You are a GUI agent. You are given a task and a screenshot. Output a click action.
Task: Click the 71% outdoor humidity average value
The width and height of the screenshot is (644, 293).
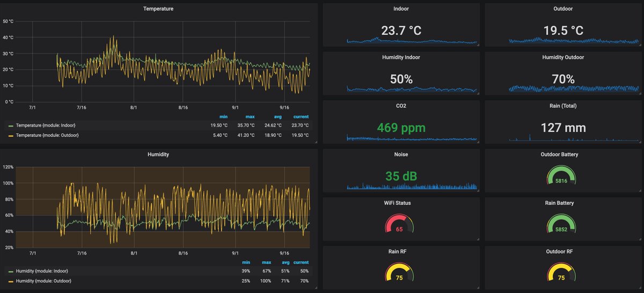[x=285, y=281]
